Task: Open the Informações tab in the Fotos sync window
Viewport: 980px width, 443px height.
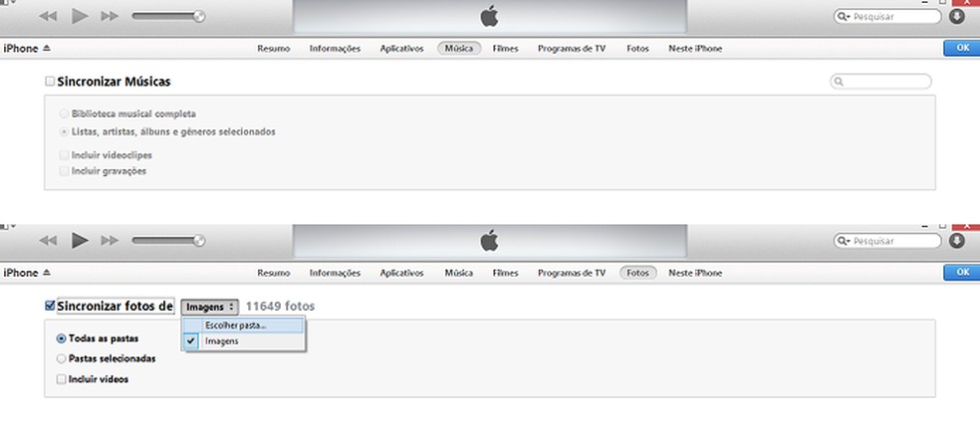Action: tap(335, 273)
